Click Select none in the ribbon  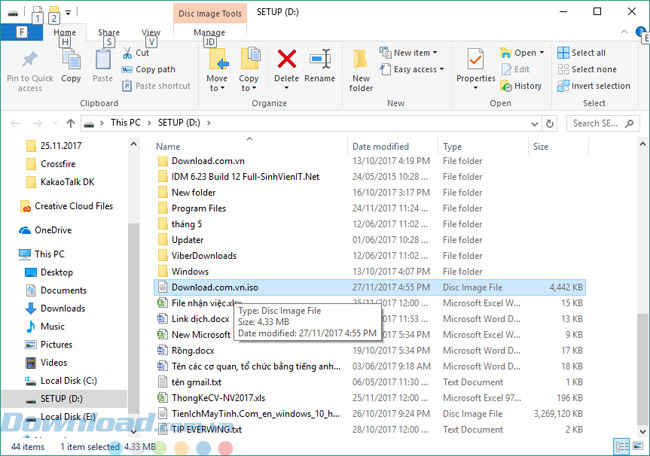click(x=587, y=69)
